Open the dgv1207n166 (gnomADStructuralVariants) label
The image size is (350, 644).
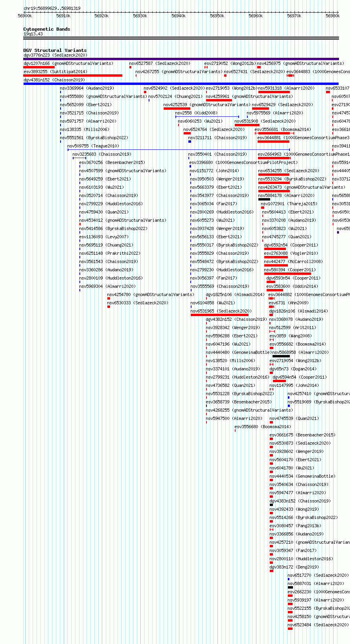click(68, 63)
